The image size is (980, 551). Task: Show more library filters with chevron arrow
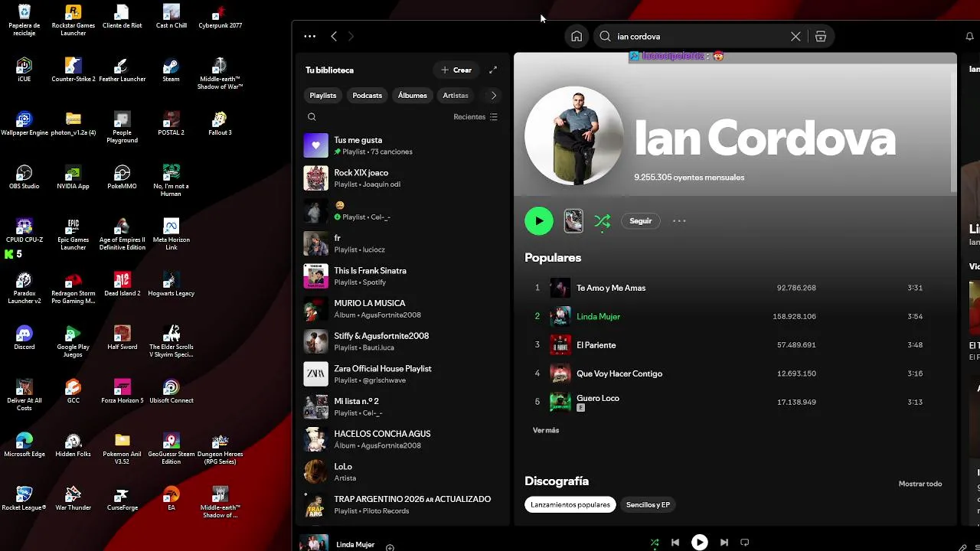click(x=493, y=96)
